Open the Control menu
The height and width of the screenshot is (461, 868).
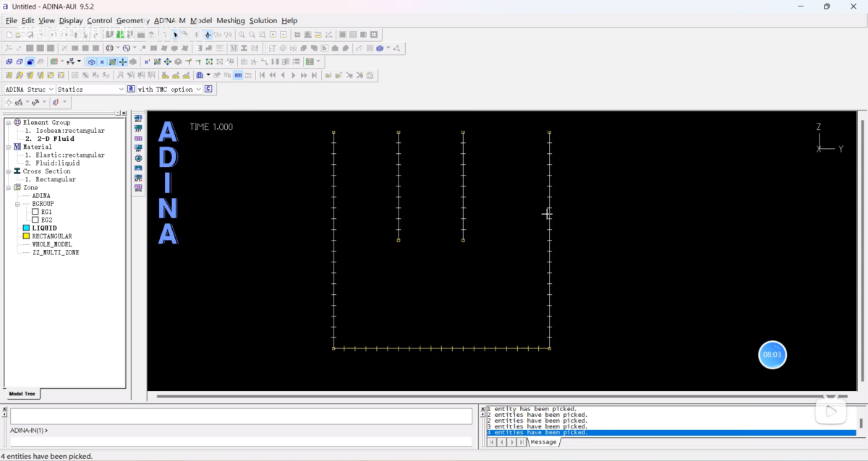[99, 20]
